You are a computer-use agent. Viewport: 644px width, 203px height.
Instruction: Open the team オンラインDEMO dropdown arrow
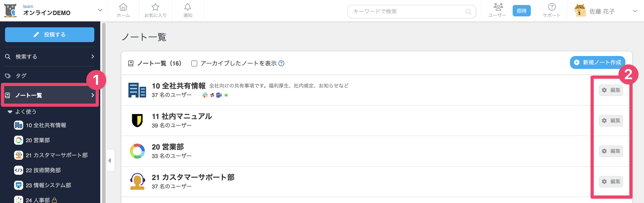coord(100,10)
